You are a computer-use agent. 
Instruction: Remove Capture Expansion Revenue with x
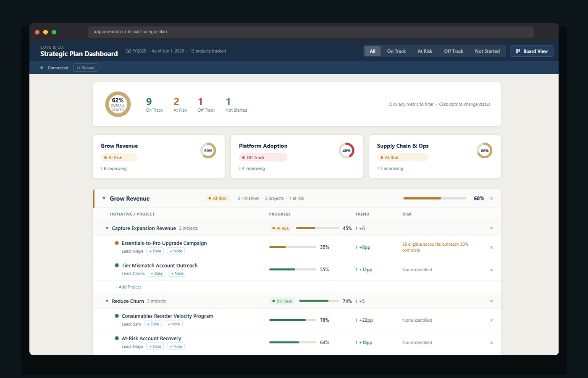491,228
